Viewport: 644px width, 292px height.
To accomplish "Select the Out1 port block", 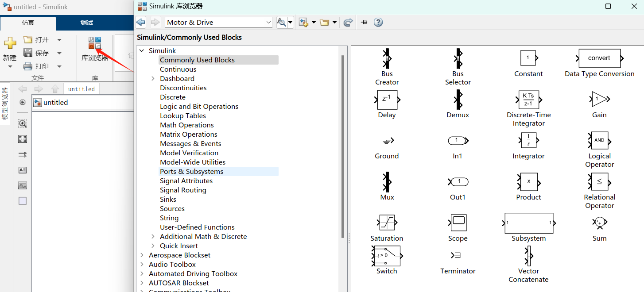I will click(x=458, y=181).
